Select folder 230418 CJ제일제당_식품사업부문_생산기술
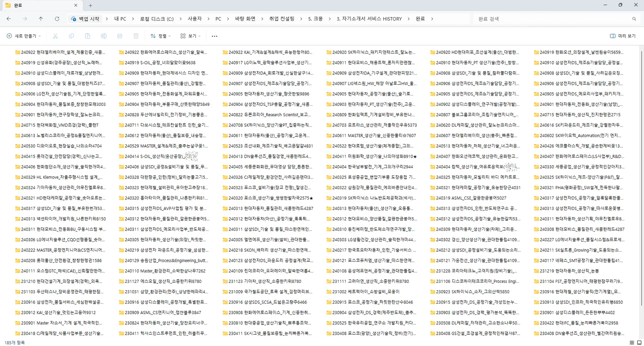This screenshot has width=644, height=346. pos(60,333)
